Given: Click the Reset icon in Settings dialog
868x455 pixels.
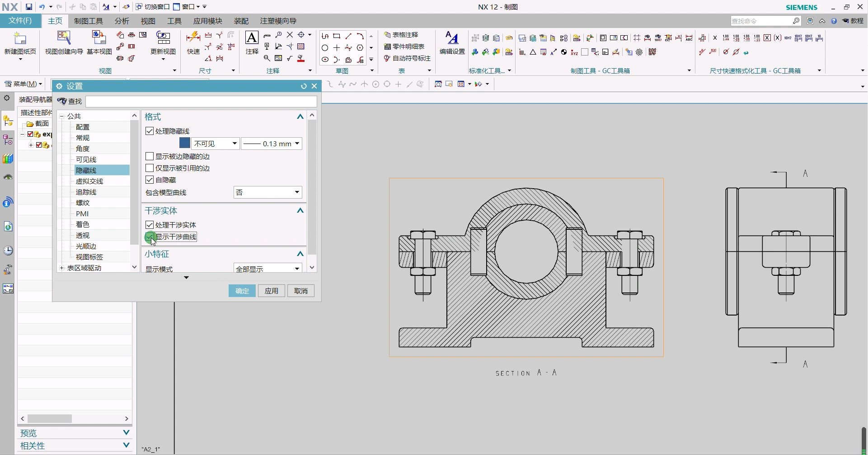Looking at the screenshot, I should [304, 86].
